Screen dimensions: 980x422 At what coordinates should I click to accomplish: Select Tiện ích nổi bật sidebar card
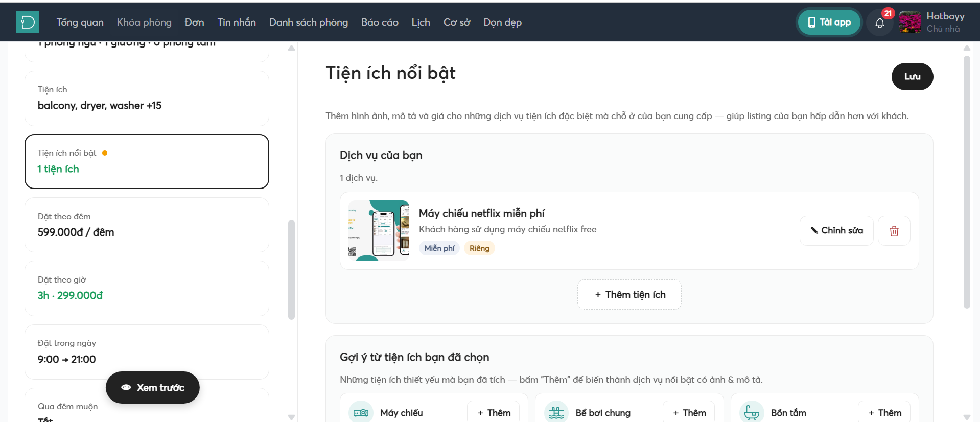147,161
